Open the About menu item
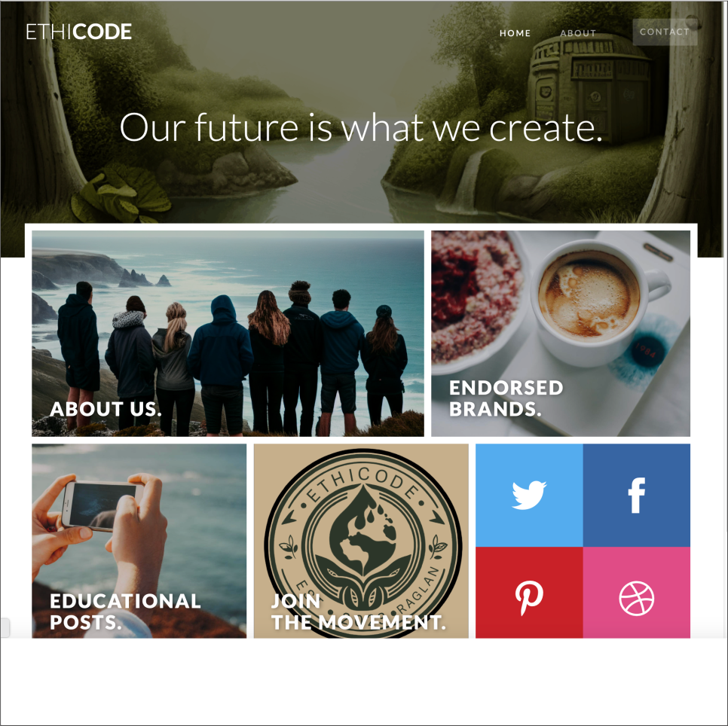 (577, 33)
